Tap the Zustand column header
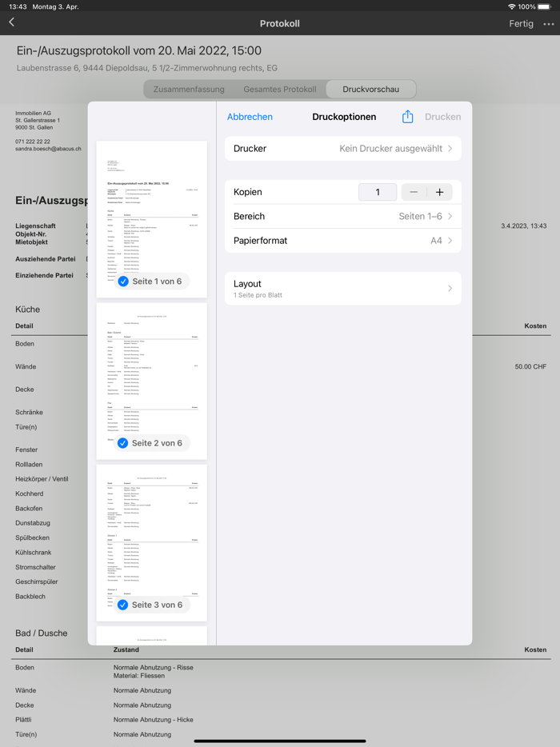560x747 pixels. (x=126, y=649)
